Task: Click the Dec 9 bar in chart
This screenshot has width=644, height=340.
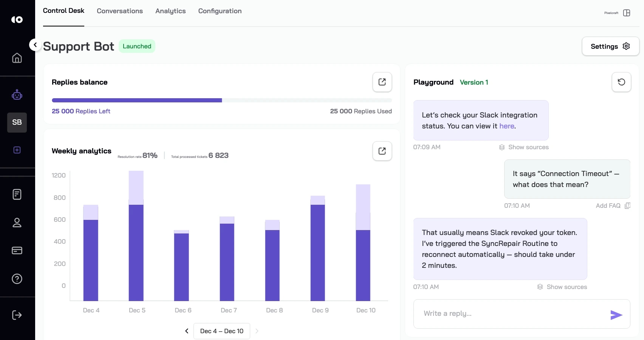Action: pyautogui.click(x=318, y=248)
